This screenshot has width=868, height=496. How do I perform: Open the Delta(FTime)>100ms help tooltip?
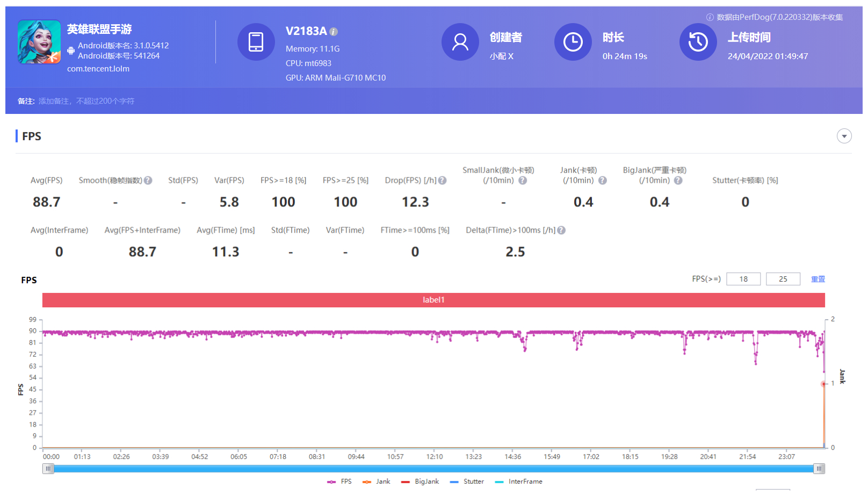pyautogui.click(x=561, y=230)
